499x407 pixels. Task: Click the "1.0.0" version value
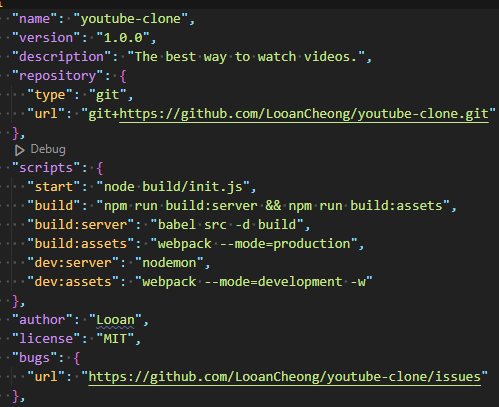coord(123,38)
